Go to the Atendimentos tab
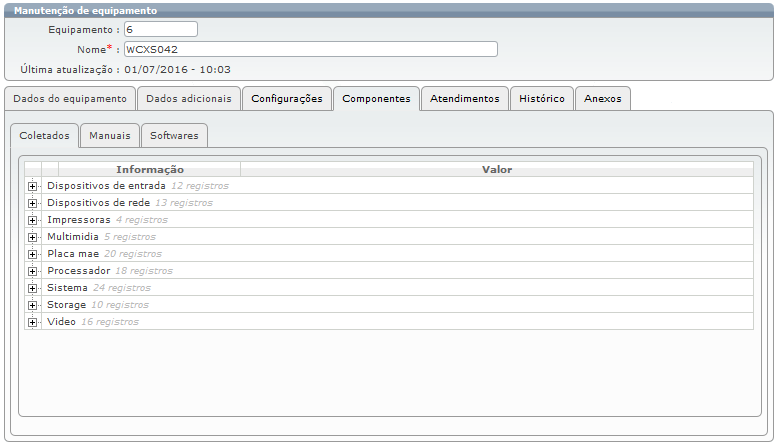778x444 pixels. click(465, 99)
